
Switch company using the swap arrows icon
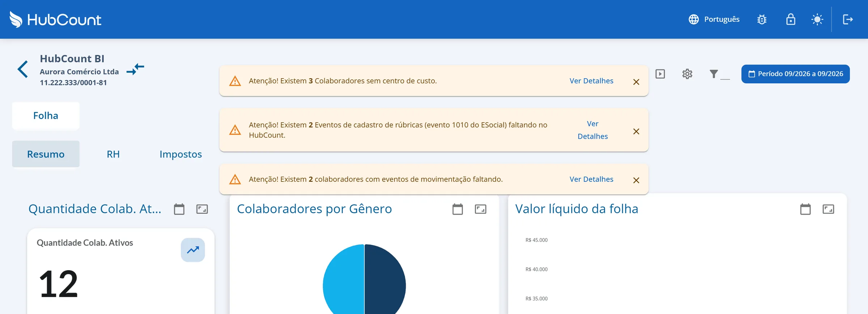point(135,69)
